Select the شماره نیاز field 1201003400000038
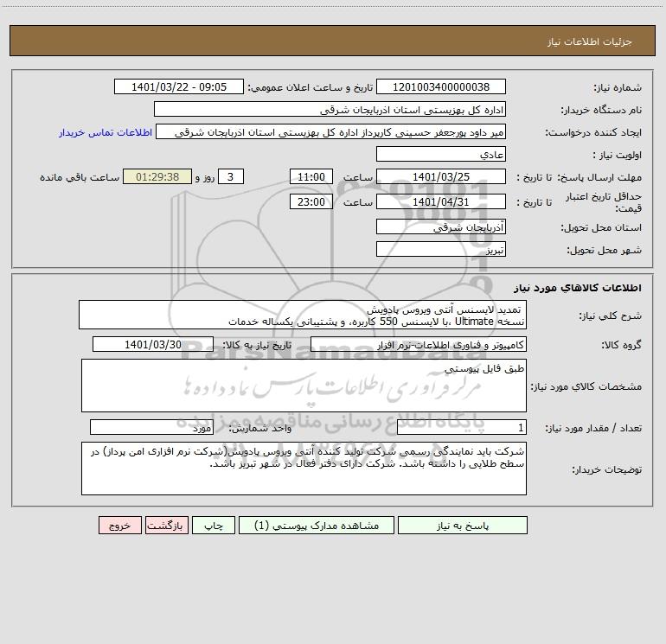 click(441, 86)
